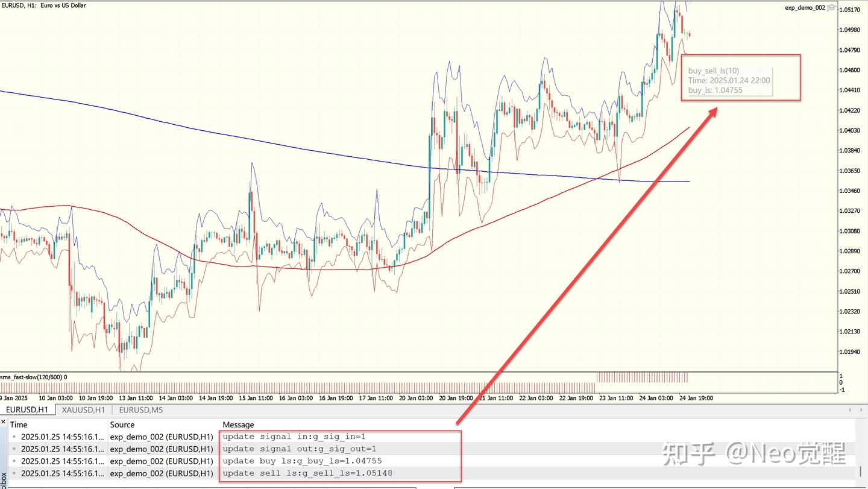Select the log message 'update signal in:g_sig_in=1'
868x489 pixels.
[x=294, y=437]
